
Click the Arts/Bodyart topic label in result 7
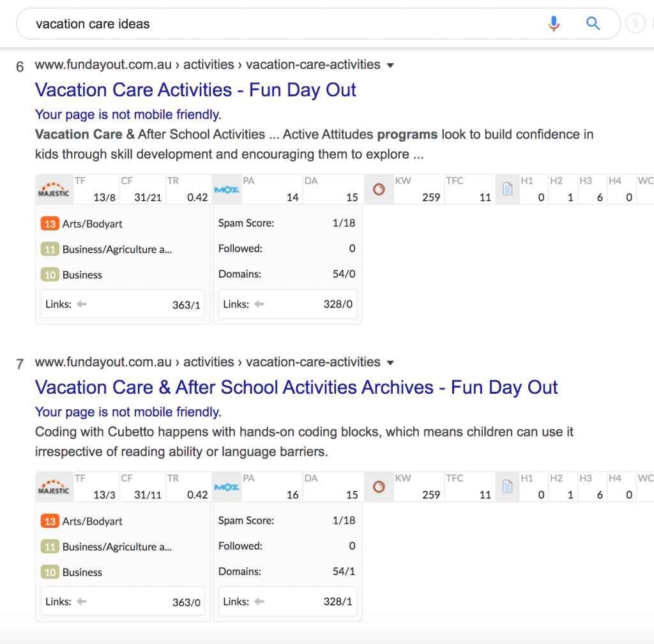[92, 521]
